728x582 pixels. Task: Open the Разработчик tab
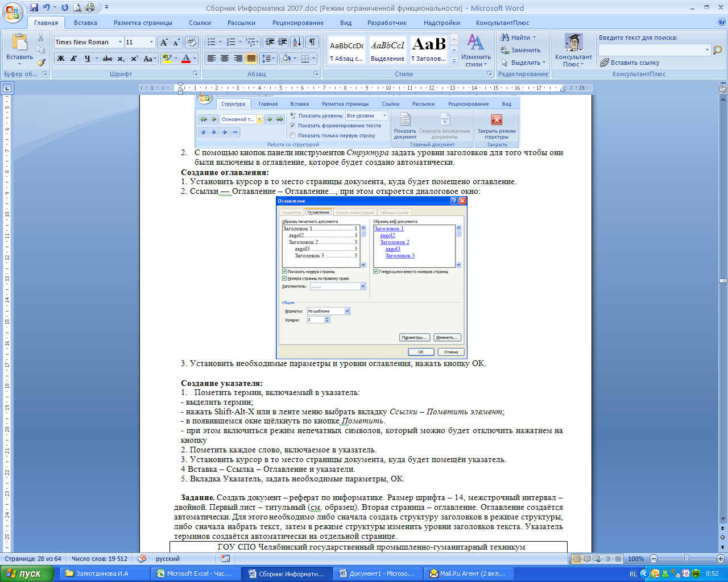pyautogui.click(x=387, y=23)
